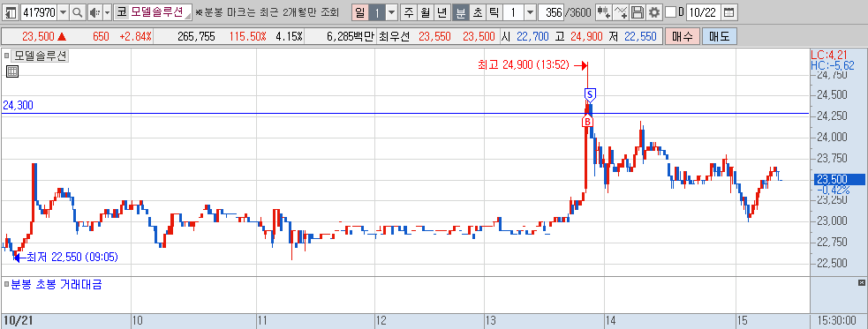Image resolution: width=868 pixels, height=329 pixels.
Task: Click the 분봉 초봉 거래대금 indicator label
Action: pyautogui.click(x=57, y=285)
